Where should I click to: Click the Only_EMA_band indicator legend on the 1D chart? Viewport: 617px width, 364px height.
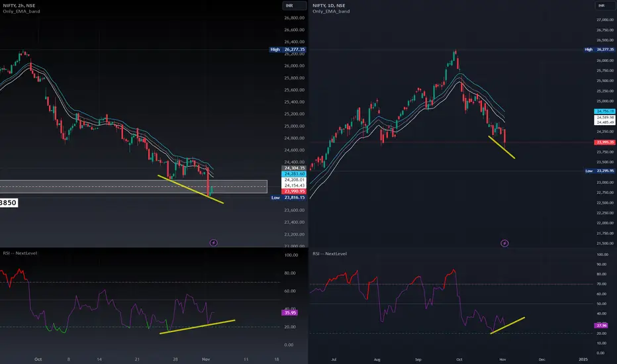(331, 11)
